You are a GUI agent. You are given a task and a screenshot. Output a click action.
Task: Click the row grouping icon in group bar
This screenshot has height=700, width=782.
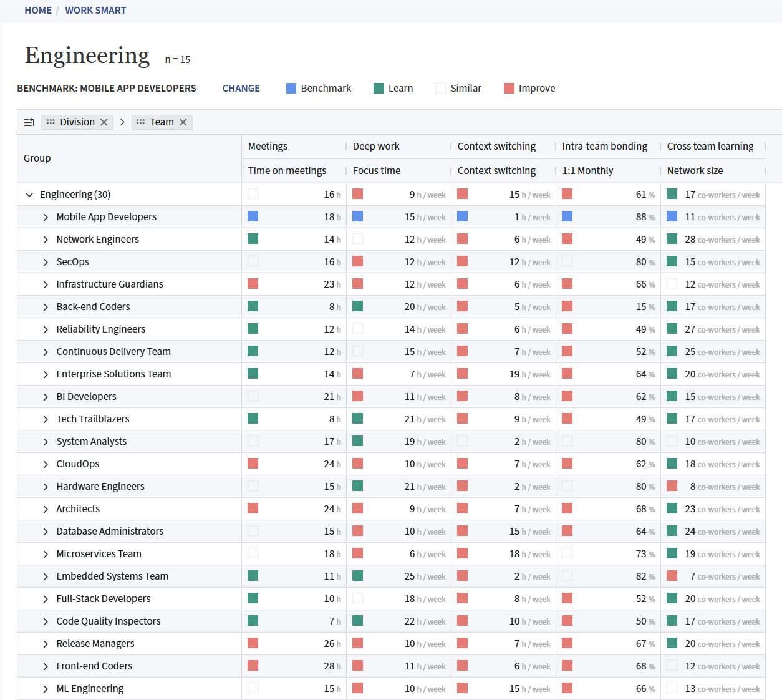point(29,122)
